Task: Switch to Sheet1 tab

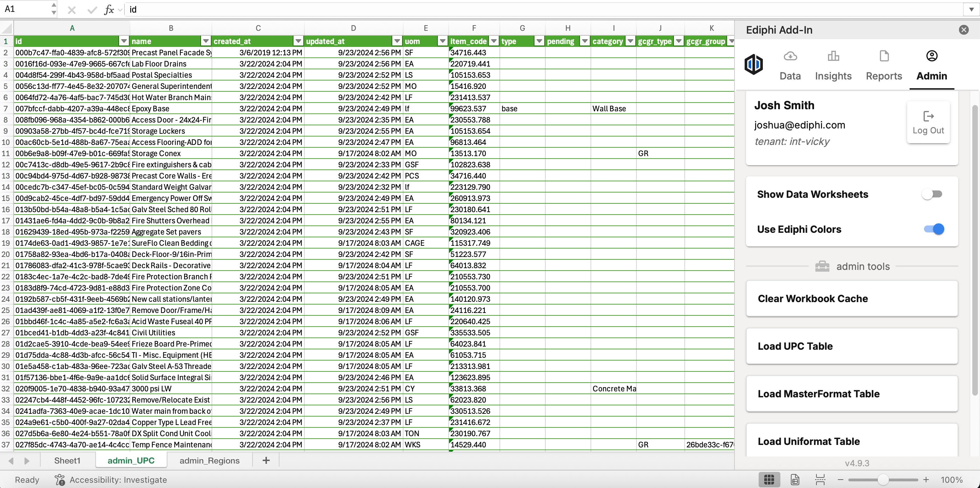Action: pos(67,460)
